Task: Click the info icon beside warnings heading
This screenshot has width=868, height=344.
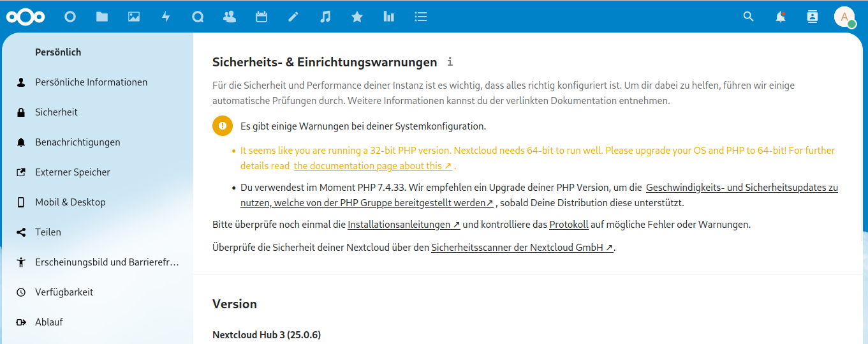Action: [x=450, y=61]
